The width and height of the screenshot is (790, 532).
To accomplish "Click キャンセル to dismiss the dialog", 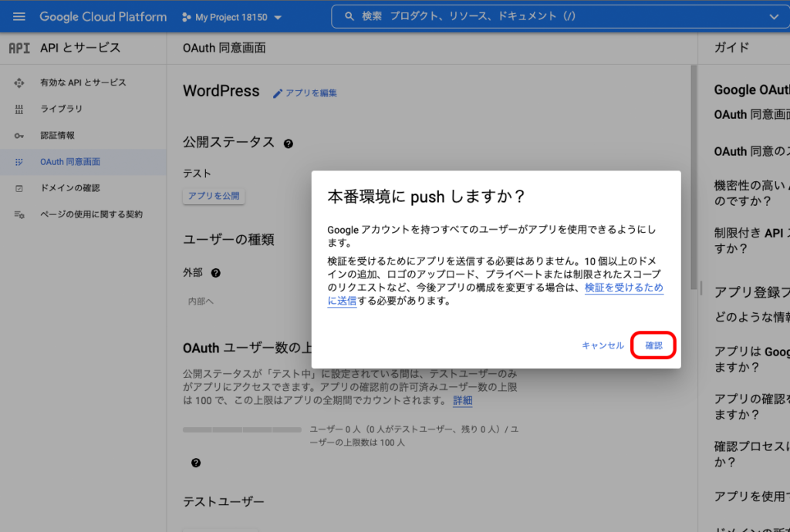I will [x=603, y=345].
